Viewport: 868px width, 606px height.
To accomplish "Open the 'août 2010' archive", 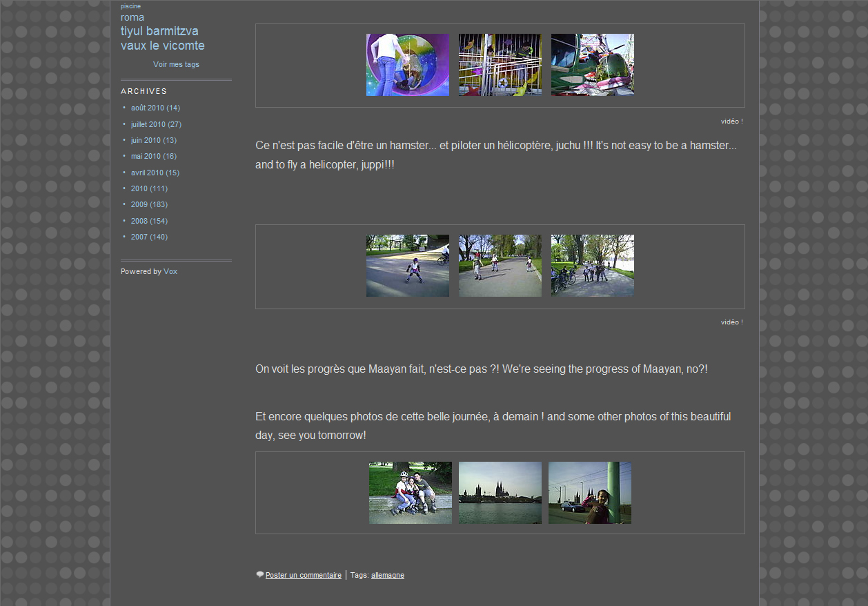I will (x=148, y=108).
